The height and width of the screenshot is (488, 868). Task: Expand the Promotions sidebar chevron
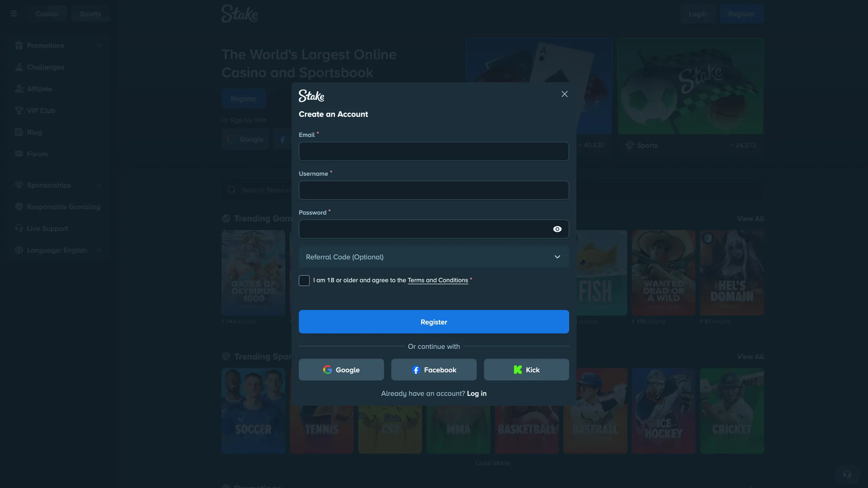tap(99, 45)
